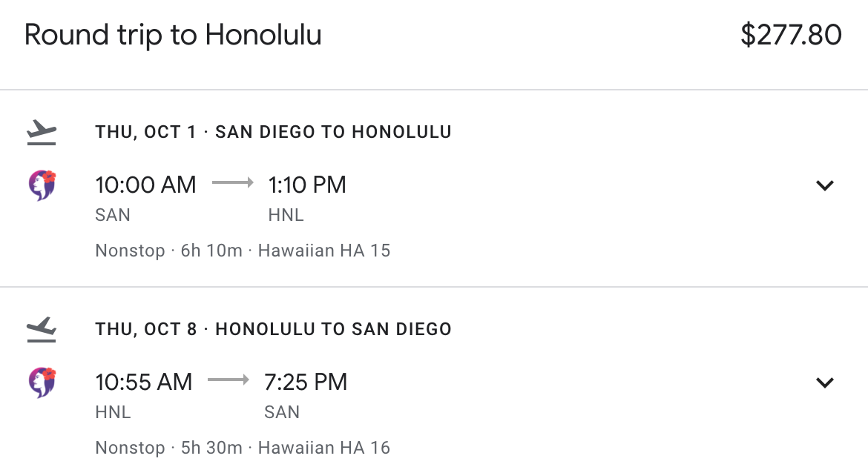Select the $277.80 total price
The width and height of the screenshot is (868, 470).
[x=791, y=35]
